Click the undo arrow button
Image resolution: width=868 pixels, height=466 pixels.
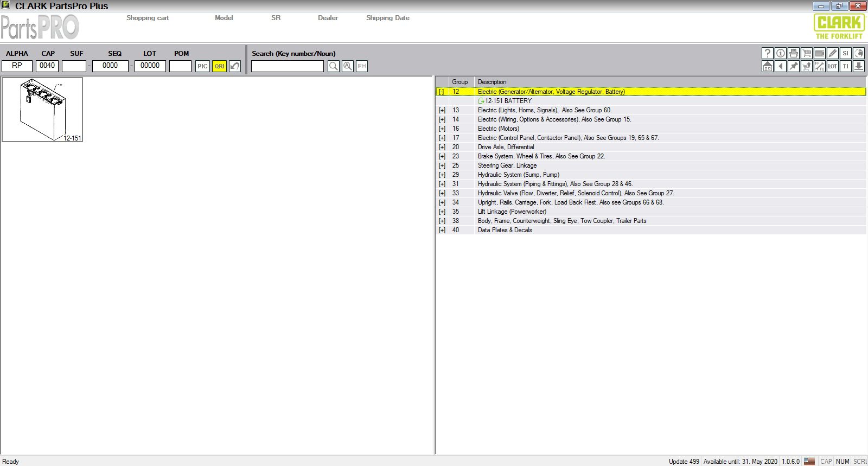(235, 66)
